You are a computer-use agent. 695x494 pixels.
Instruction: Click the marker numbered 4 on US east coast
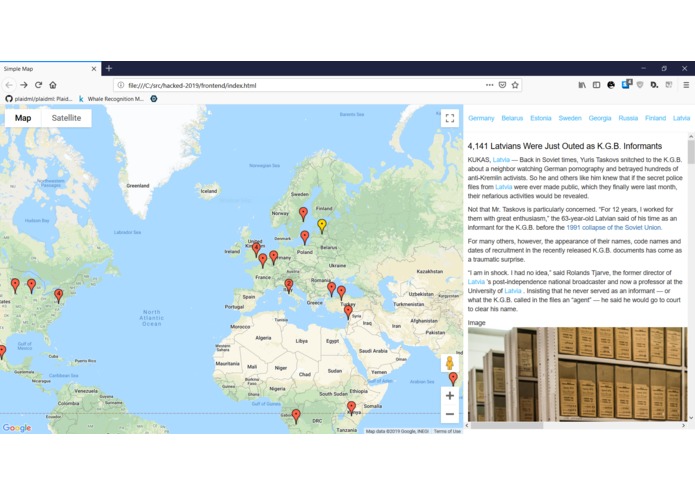(59, 295)
